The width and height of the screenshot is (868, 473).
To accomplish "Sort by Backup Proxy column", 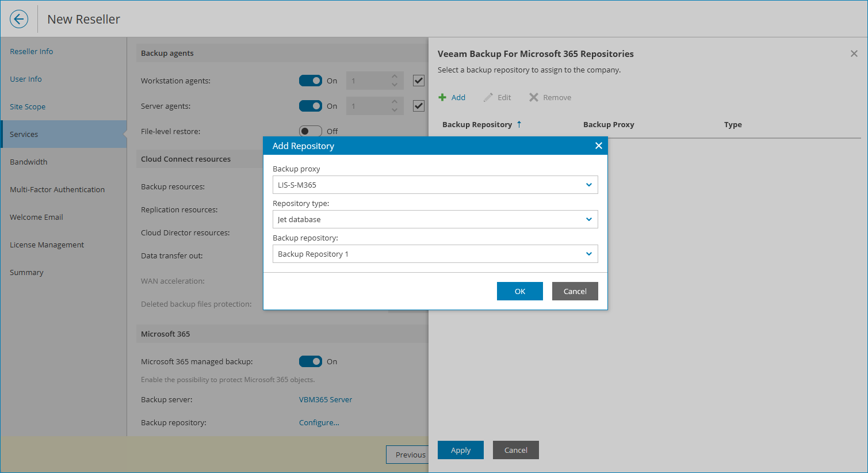I will pos(609,124).
